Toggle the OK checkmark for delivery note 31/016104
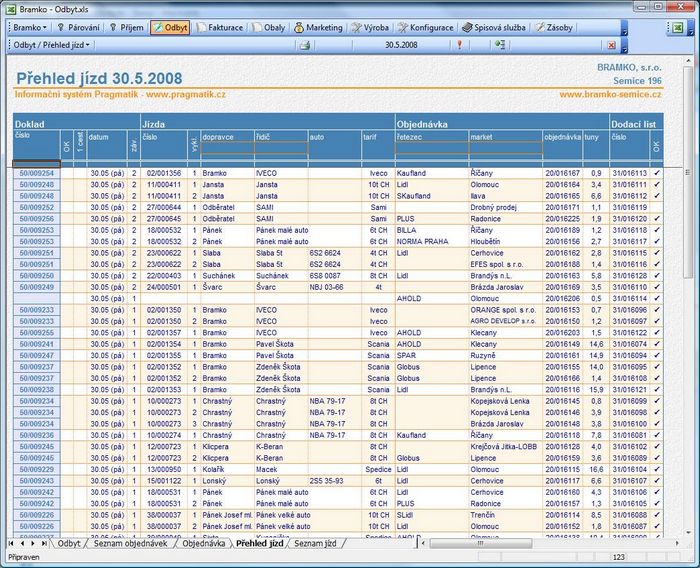Viewport: 700px width, 568px height. pos(657,469)
